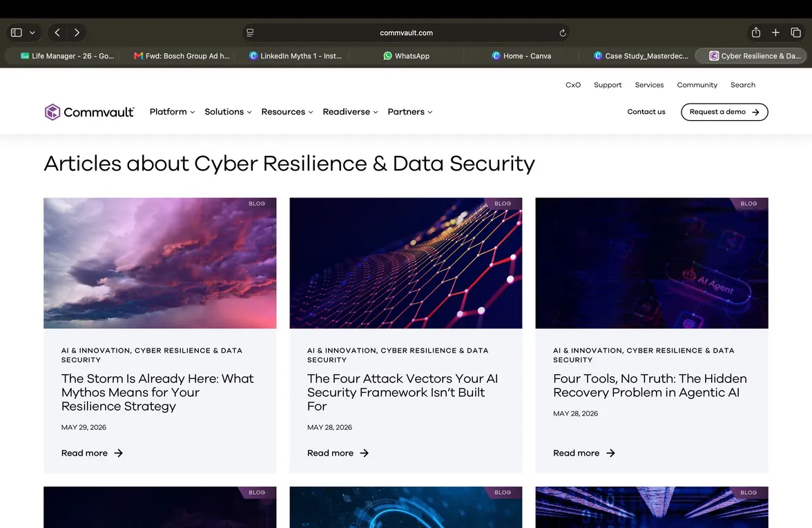
Task: Switch to the WhatsApp tab
Action: click(x=407, y=56)
